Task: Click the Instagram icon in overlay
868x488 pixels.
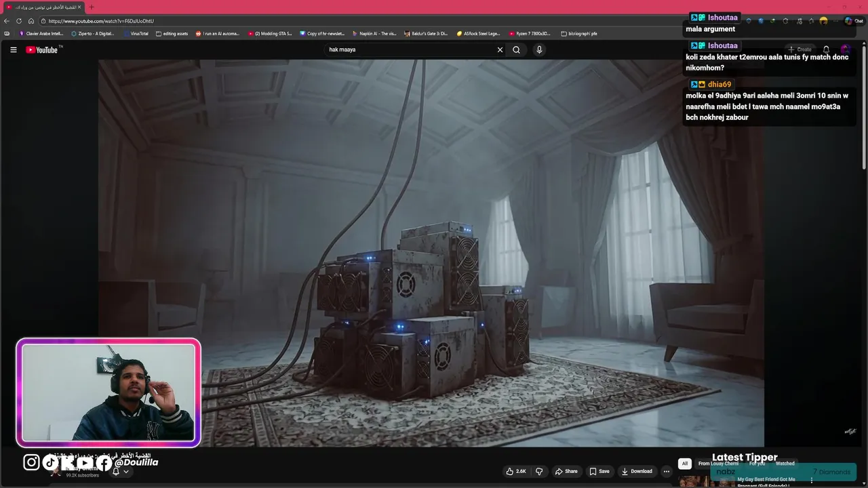Action: pyautogui.click(x=31, y=462)
